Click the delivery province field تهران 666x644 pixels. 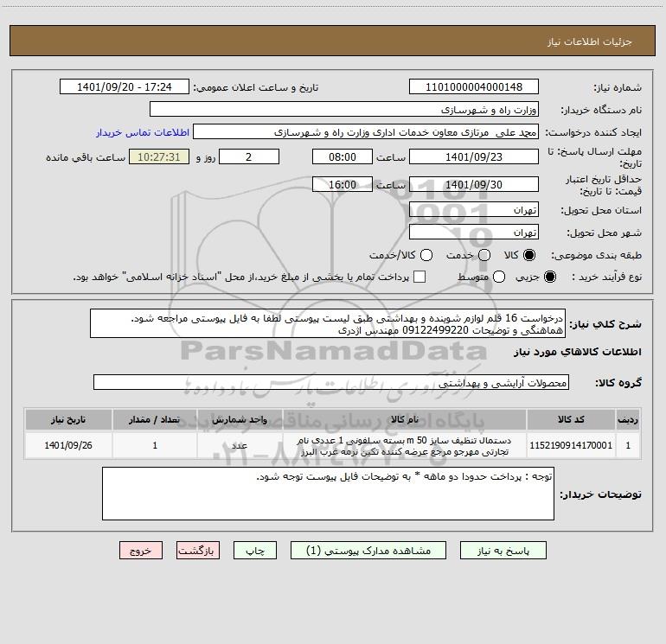click(474, 209)
